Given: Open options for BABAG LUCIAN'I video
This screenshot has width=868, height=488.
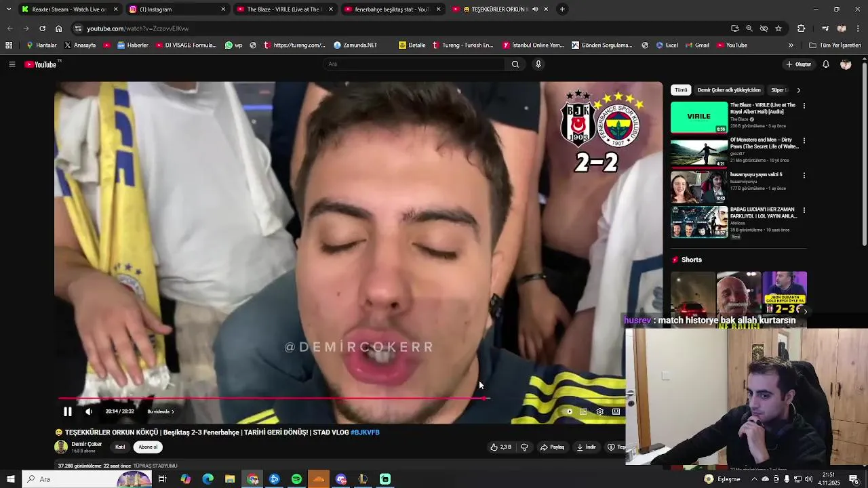Looking at the screenshot, I should [x=804, y=210].
